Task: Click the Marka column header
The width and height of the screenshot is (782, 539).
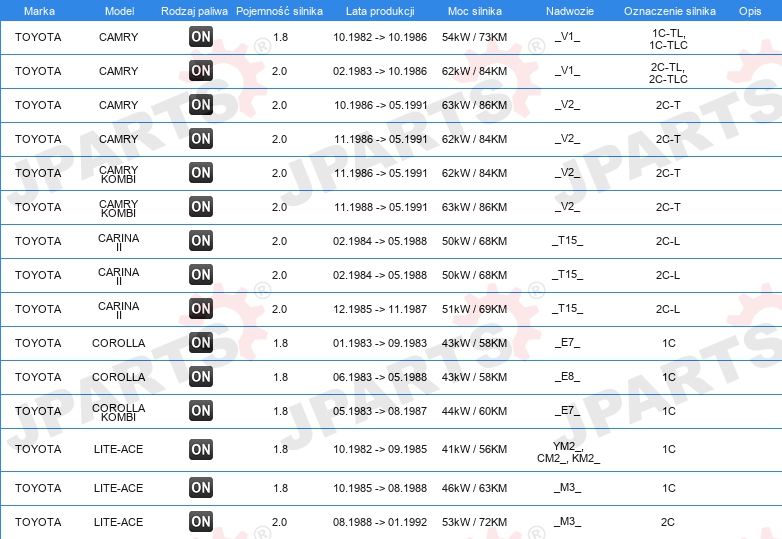Action: (39, 11)
